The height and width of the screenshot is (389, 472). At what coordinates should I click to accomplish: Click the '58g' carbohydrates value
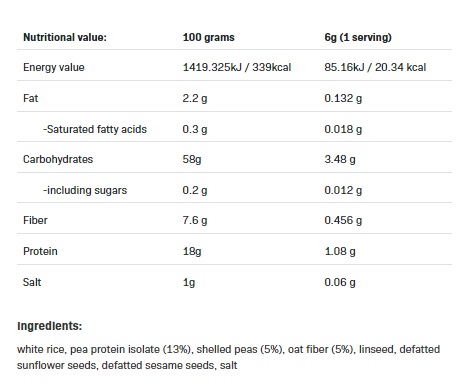(192, 160)
